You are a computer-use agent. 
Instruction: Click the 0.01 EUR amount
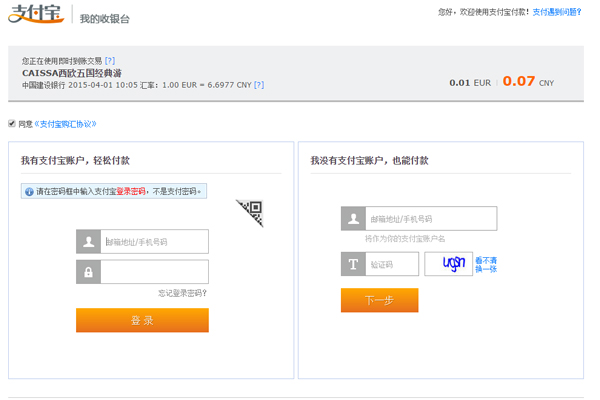pos(470,83)
